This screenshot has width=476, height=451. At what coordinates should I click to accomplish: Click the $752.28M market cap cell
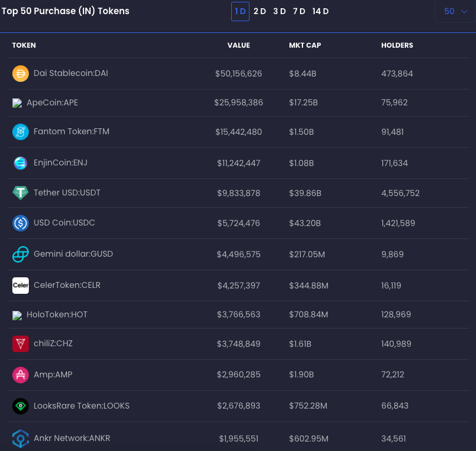pyautogui.click(x=308, y=406)
